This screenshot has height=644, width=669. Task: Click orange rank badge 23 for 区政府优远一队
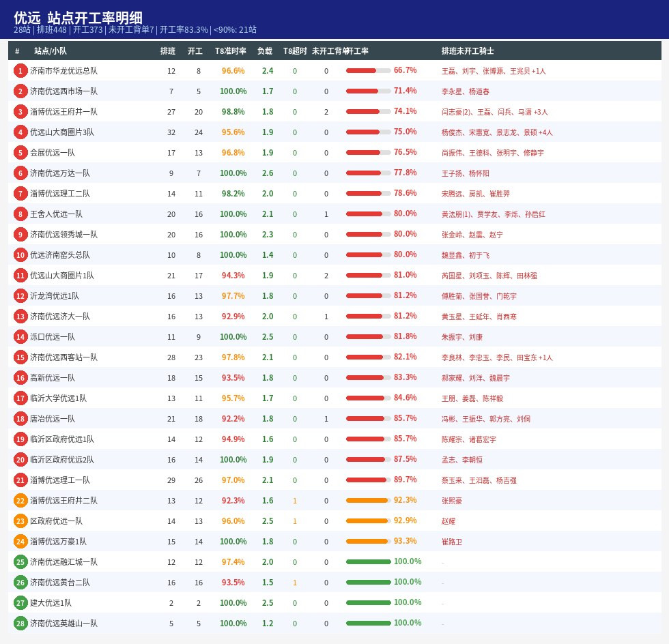[x=20, y=521]
